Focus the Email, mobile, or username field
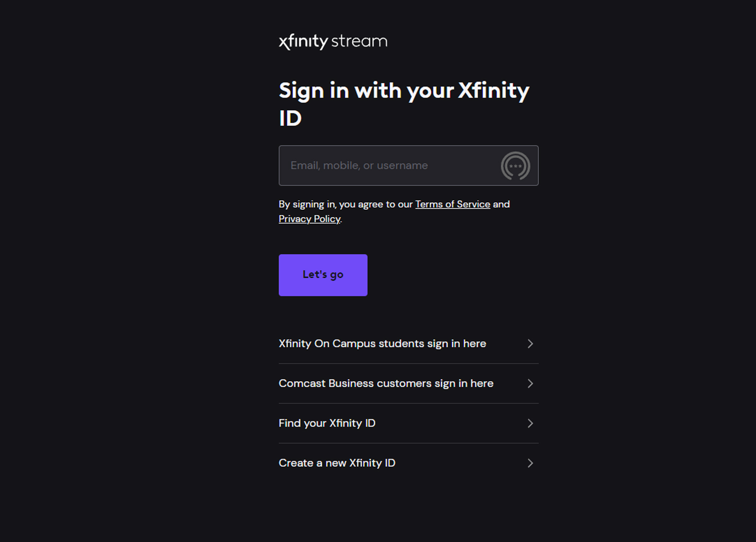Screen dimensions: 756x542 pos(389,166)
